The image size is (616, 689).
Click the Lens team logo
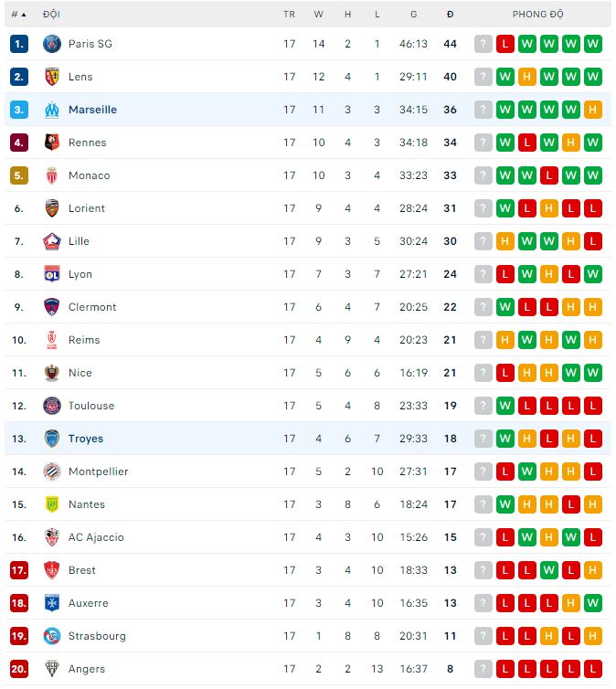pos(52,77)
